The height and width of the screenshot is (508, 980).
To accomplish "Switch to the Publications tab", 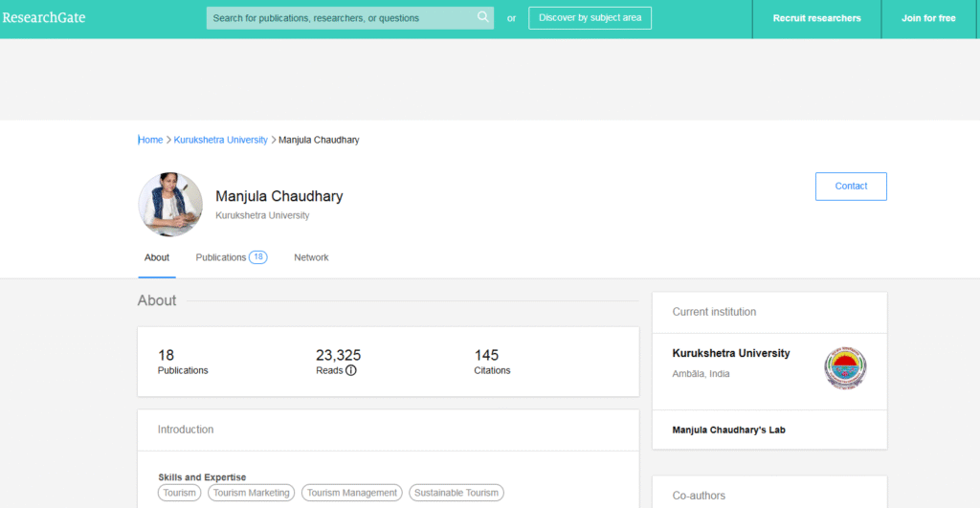I will point(221,257).
